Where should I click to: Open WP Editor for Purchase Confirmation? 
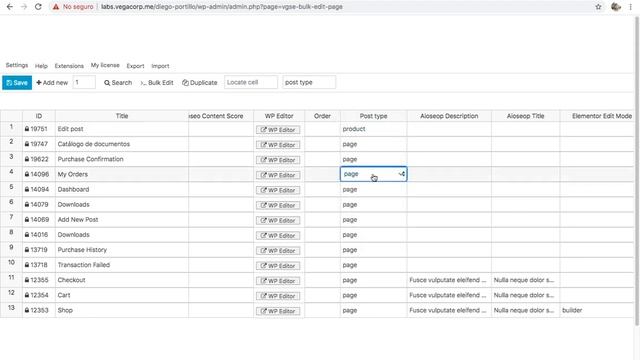(278, 160)
